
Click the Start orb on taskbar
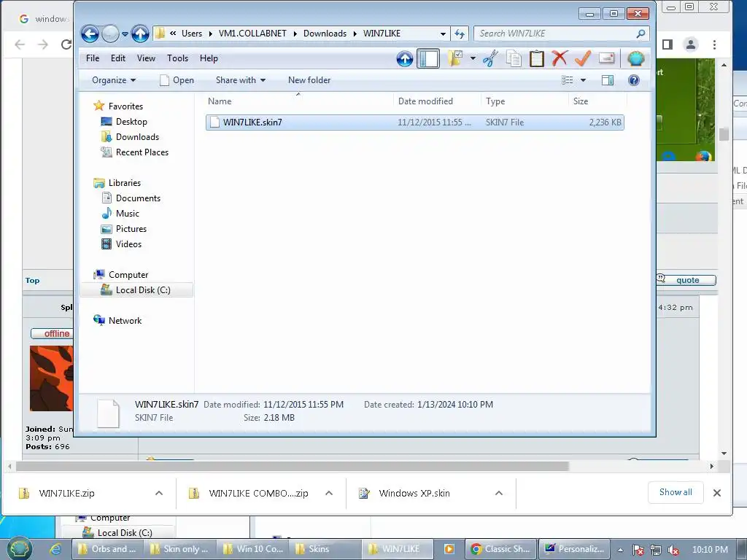tap(19, 548)
